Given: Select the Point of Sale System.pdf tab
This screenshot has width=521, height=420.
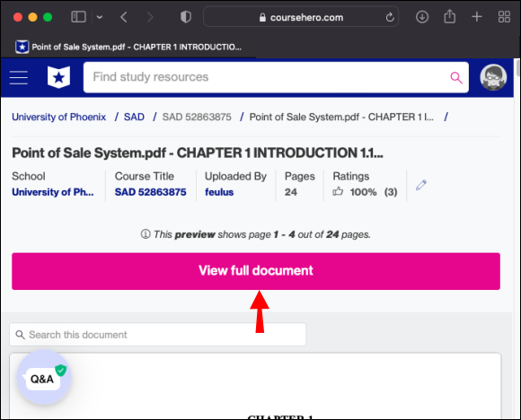Looking at the screenshot, I should pos(128,48).
